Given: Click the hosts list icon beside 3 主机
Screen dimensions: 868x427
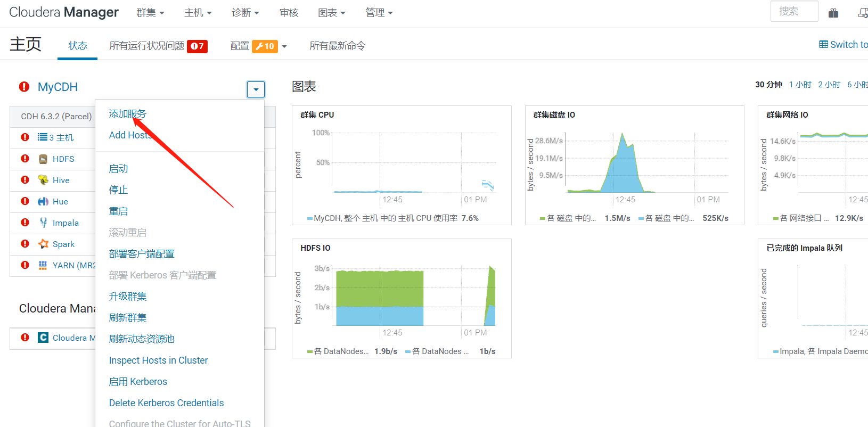Looking at the screenshot, I should point(43,137).
